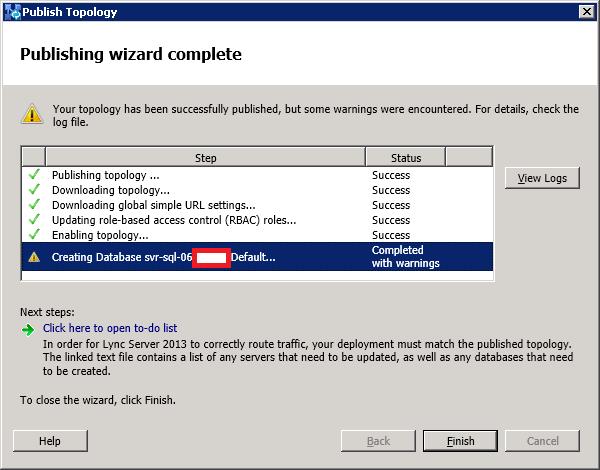Click the 'Publishing wizard complete' heading

click(x=130, y=54)
